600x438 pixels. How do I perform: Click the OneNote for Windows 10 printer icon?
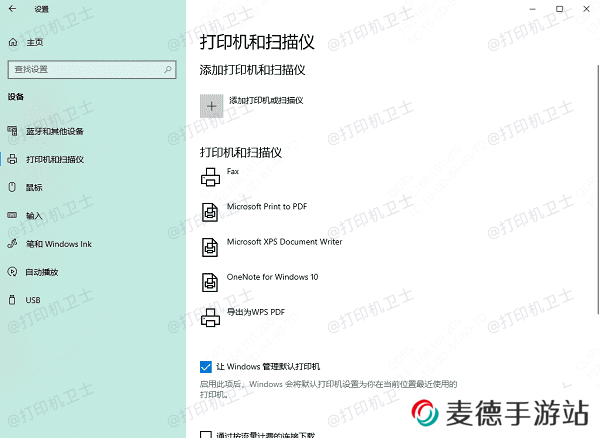pos(210,282)
